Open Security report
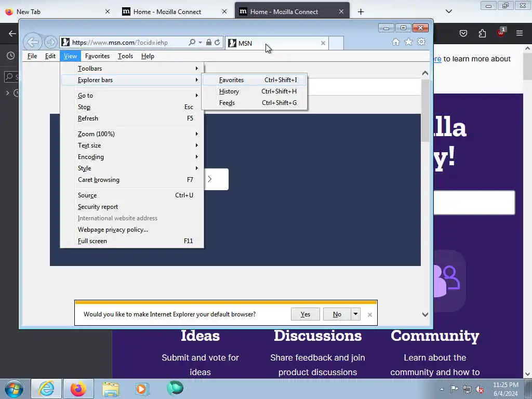The width and height of the screenshot is (532, 399). pos(132,207)
